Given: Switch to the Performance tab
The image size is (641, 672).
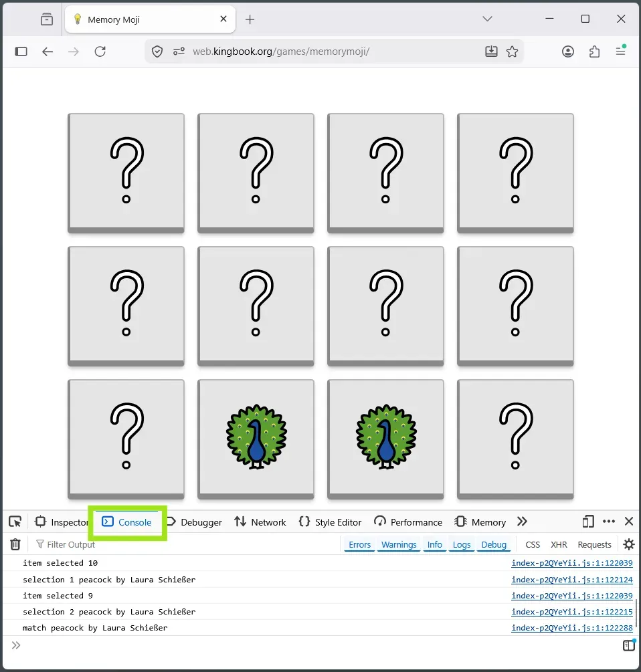Looking at the screenshot, I should 407,522.
